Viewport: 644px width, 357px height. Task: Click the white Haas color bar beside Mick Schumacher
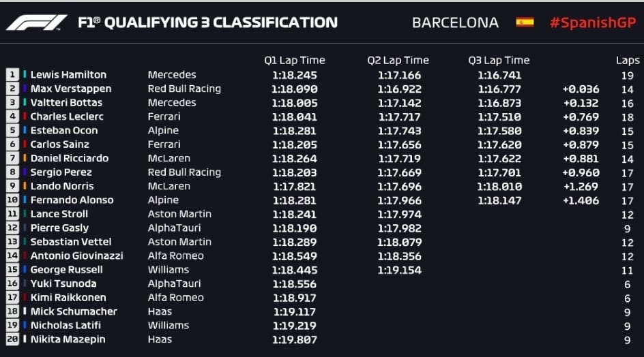point(25,311)
